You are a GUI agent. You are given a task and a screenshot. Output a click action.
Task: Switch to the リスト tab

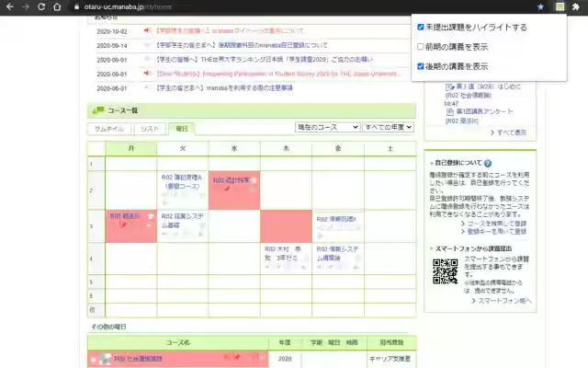(150, 129)
